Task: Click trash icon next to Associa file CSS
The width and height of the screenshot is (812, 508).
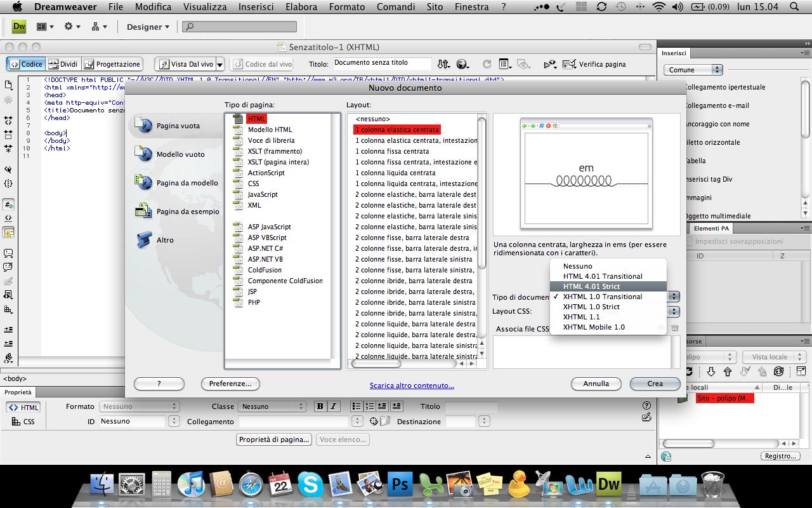Action: (x=674, y=328)
